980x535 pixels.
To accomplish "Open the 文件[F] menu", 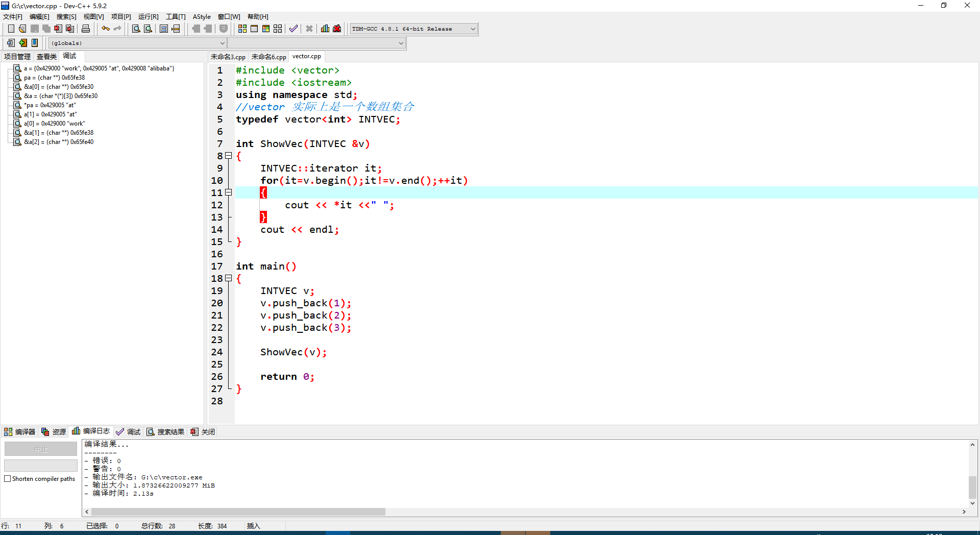I will point(13,17).
